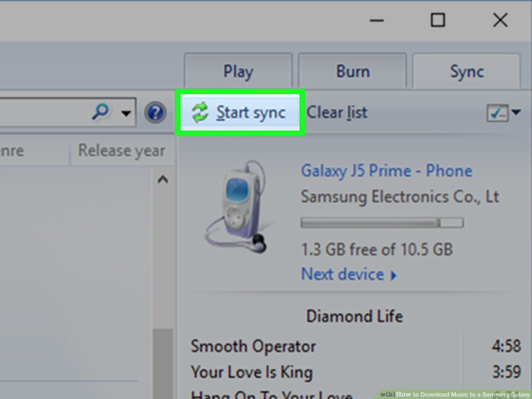Click the Next device link
Image resolution: width=532 pixels, height=399 pixels.
click(348, 274)
